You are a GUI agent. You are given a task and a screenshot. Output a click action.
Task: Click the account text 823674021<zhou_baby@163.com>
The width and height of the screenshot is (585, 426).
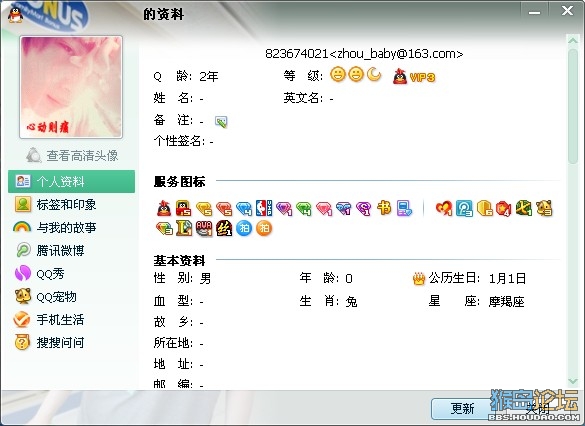[x=364, y=54]
